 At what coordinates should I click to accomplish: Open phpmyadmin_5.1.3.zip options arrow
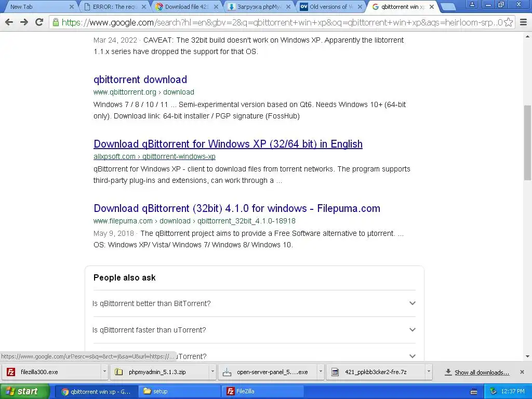tap(212, 372)
